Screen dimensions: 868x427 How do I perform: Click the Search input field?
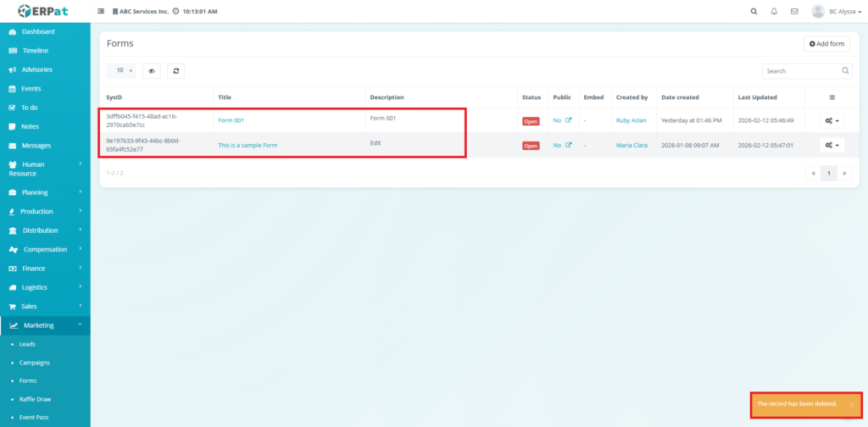click(x=799, y=71)
